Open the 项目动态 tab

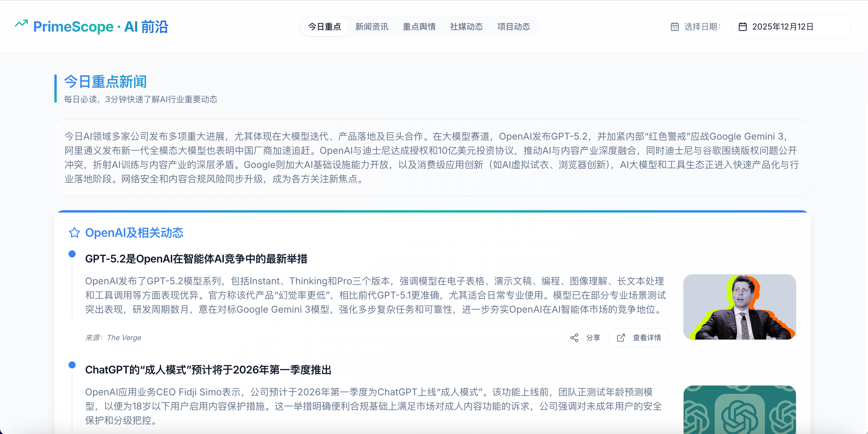point(513,27)
